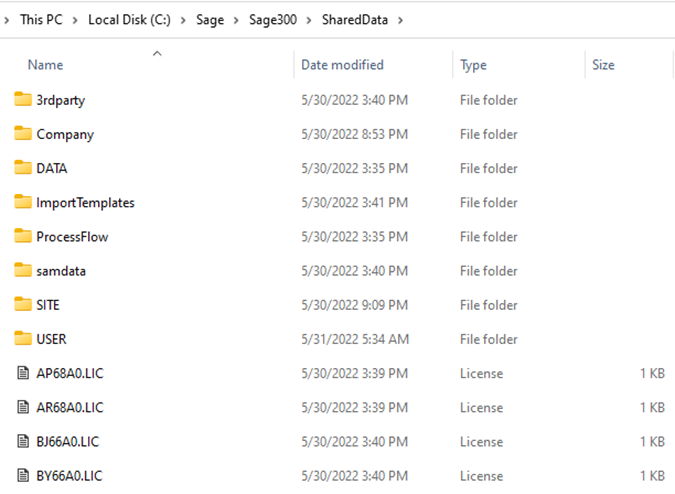675x494 pixels.
Task: Click the Type column header
Action: [473, 65]
